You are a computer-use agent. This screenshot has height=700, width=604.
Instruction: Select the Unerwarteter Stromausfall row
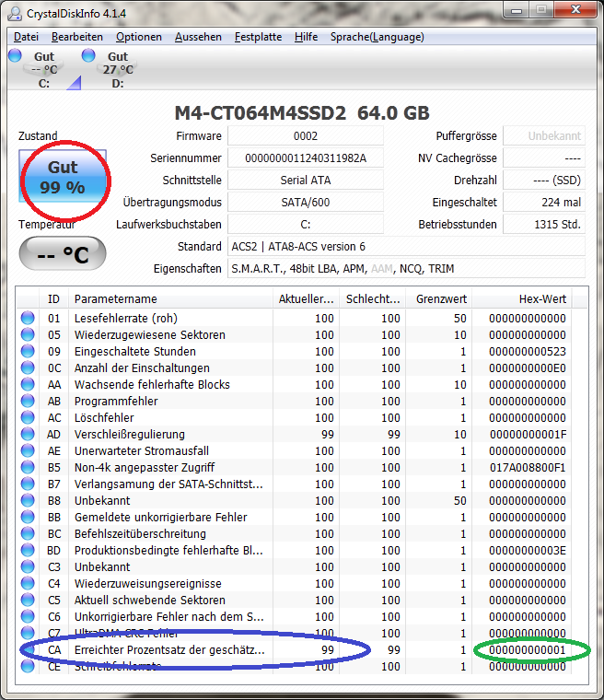[295, 450]
